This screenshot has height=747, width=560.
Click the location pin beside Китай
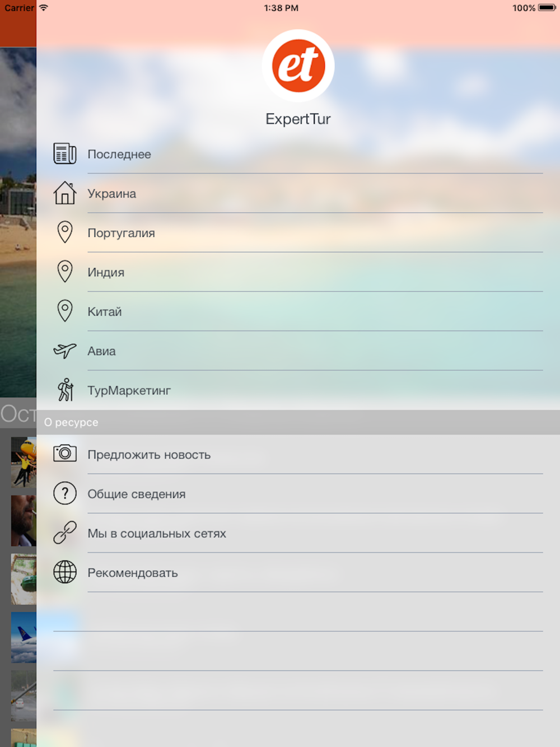tap(65, 311)
